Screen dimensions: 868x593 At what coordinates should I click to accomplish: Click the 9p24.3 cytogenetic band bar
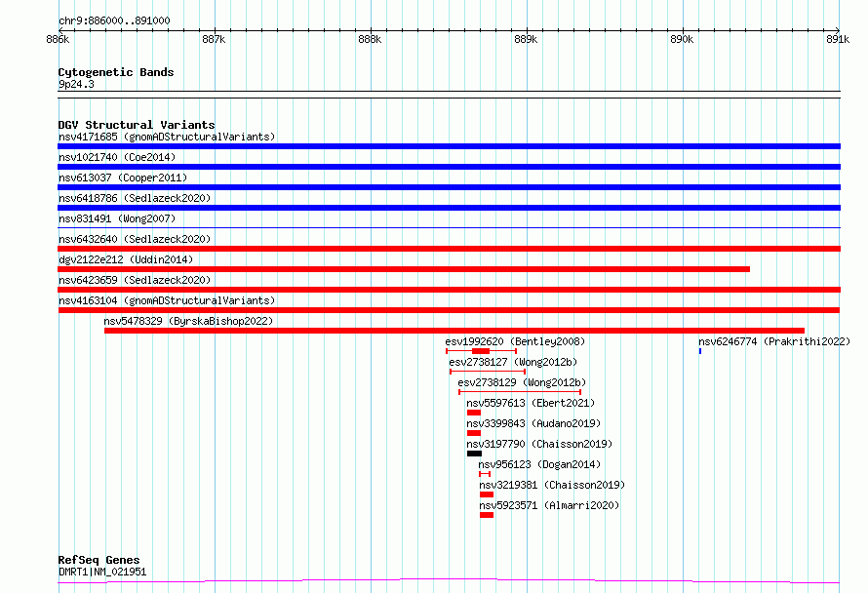point(449,95)
